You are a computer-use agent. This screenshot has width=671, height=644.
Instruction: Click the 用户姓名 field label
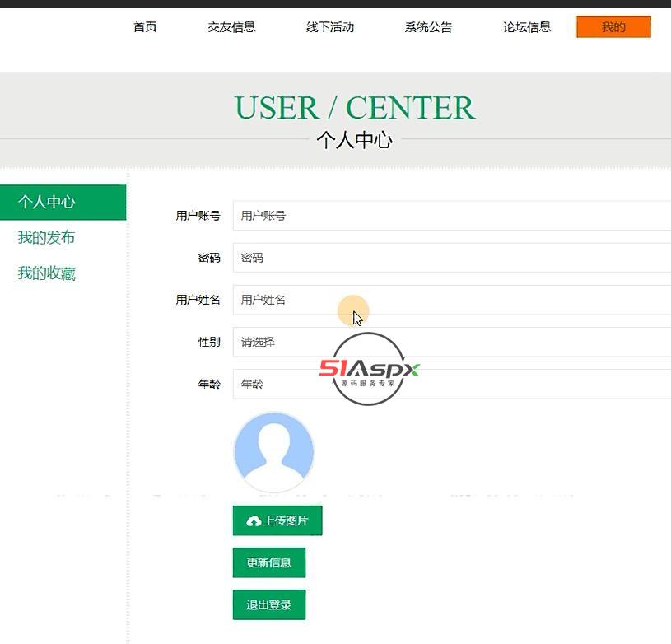tap(198, 300)
